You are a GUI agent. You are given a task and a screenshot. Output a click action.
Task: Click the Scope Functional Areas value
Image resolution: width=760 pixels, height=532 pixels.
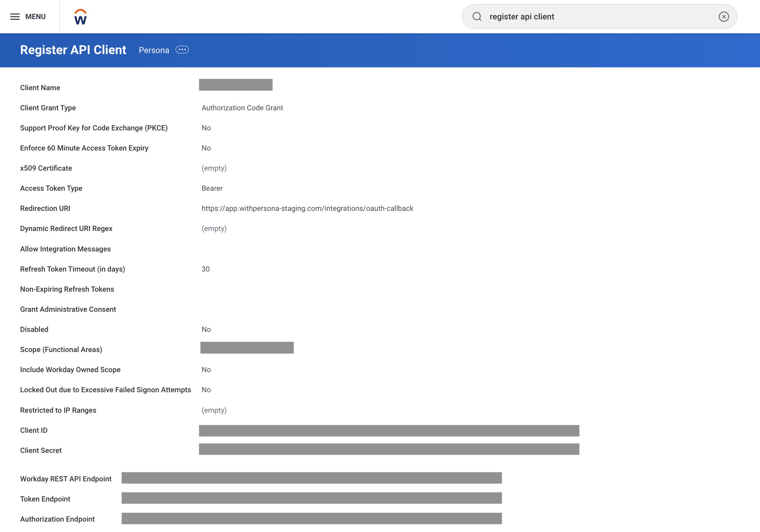[x=247, y=347]
